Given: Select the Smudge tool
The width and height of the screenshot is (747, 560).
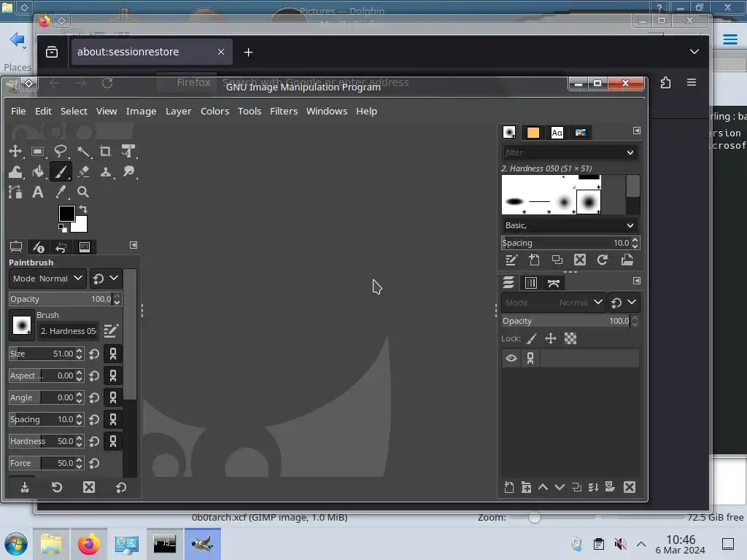Looking at the screenshot, I should [128, 172].
